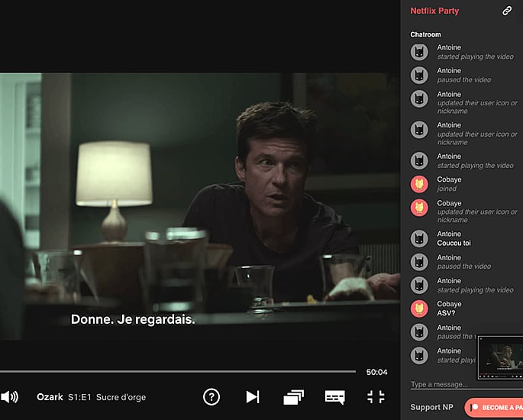The image size is (523, 420).
Task: Click Antoine avatar beside Coucou toi
Action: pyautogui.click(x=419, y=238)
